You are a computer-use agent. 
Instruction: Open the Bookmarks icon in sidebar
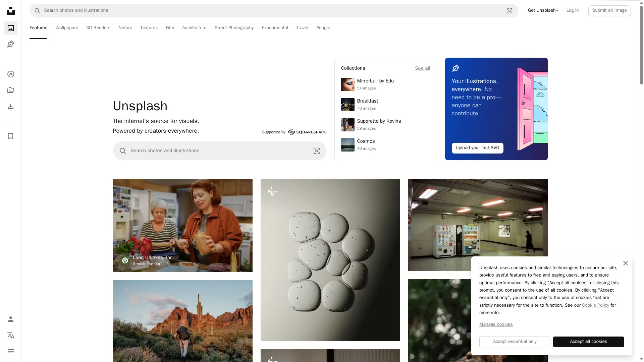click(x=11, y=136)
